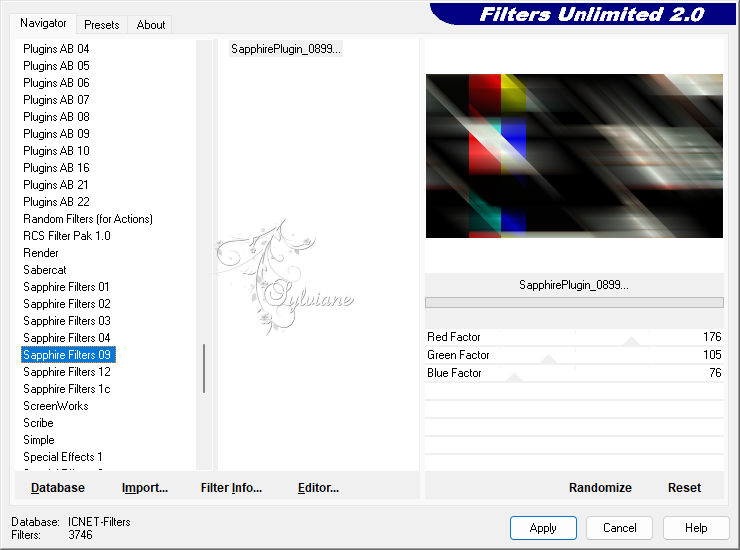The width and height of the screenshot is (740, 550).
Task: Adjust the Blue Factor slider
Action: click(513, 377)
